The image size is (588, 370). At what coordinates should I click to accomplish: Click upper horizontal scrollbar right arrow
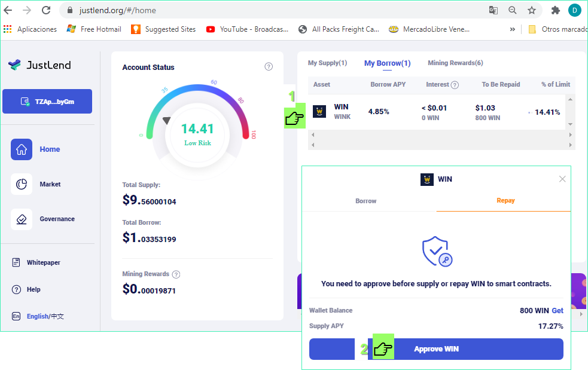[570, 134]
